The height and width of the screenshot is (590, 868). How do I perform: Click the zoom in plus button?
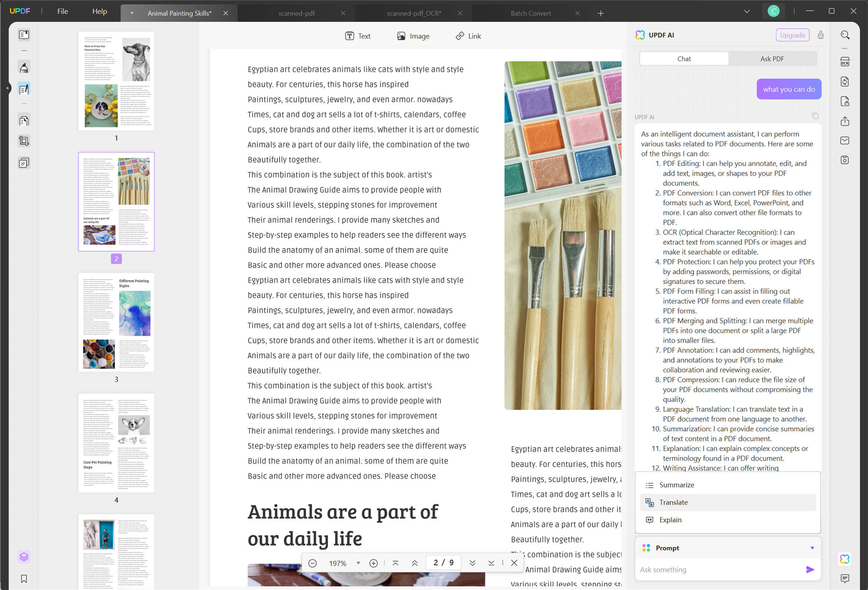coord(373,563)
